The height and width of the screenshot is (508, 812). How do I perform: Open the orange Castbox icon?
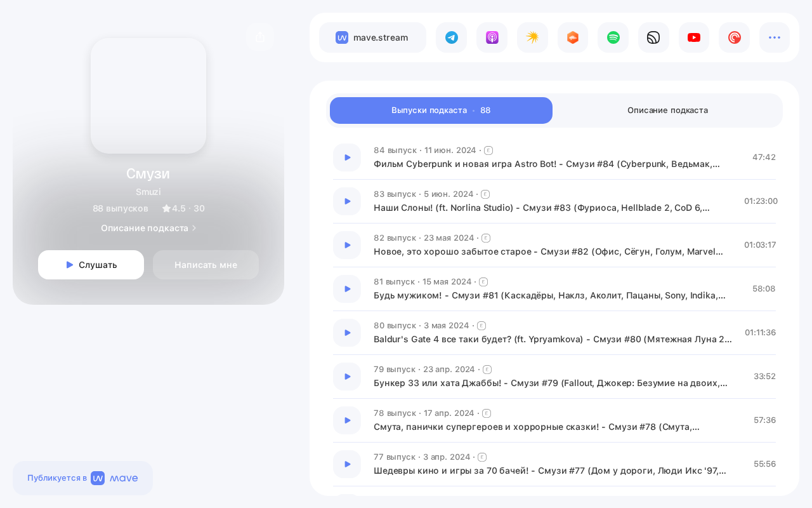tap(573, 37)
